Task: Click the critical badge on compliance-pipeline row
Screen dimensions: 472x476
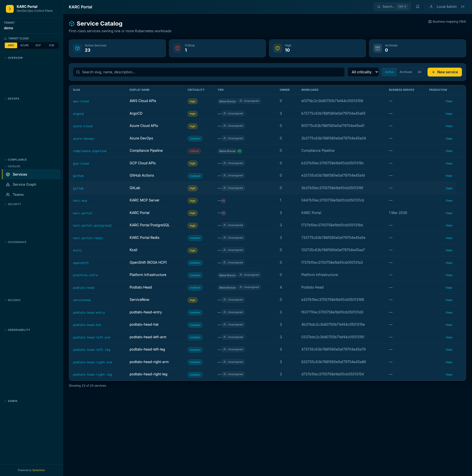Action: coord(194,151)
